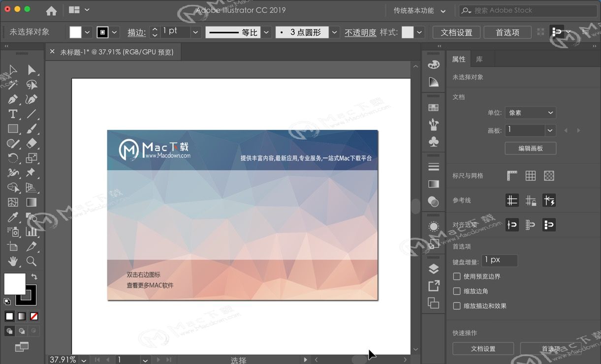The height and width of the screenshot is (364, 601).
Task: Activate the Curvature tool
Action: [x=32, y=99]
